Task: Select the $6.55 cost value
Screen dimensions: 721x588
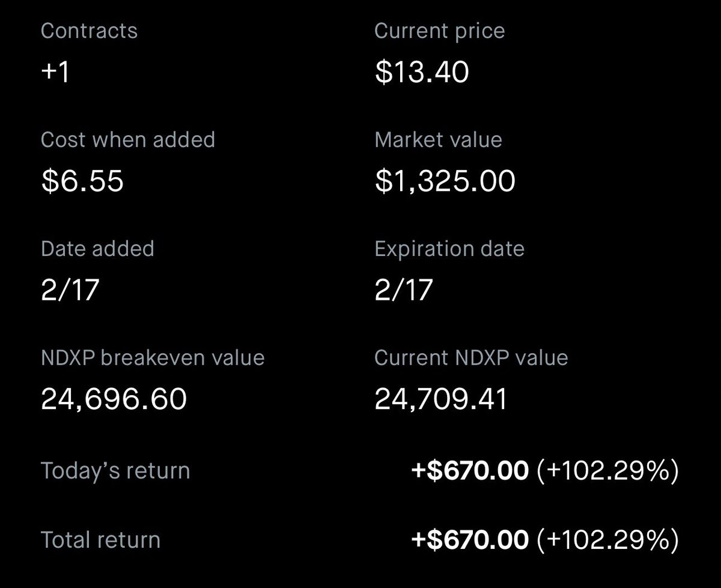Action: pos(82,181)
